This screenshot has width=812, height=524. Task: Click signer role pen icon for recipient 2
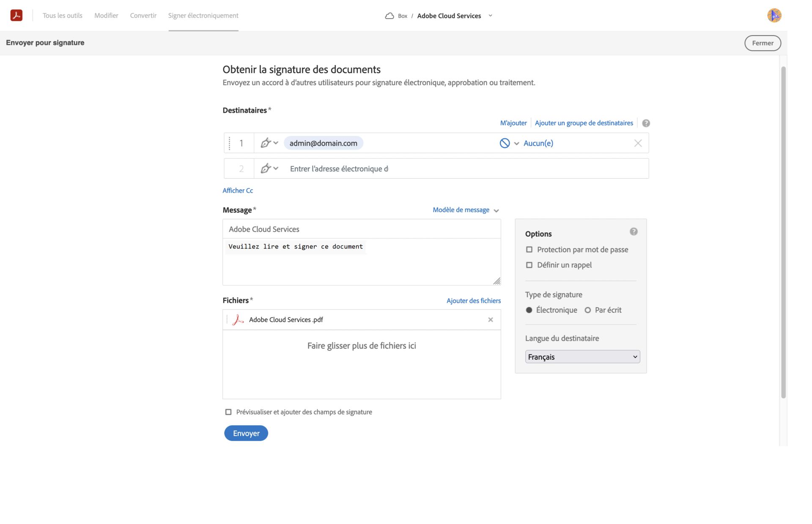pos(265,168)
